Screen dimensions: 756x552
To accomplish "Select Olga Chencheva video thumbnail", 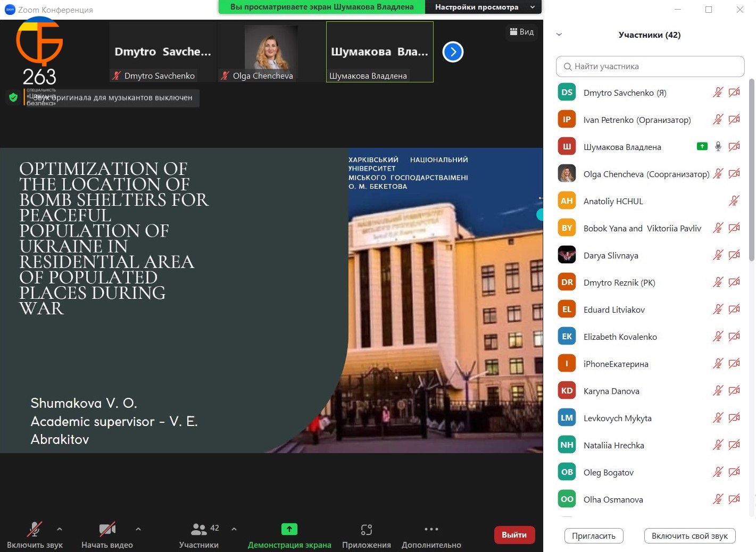I will (271, 52).
